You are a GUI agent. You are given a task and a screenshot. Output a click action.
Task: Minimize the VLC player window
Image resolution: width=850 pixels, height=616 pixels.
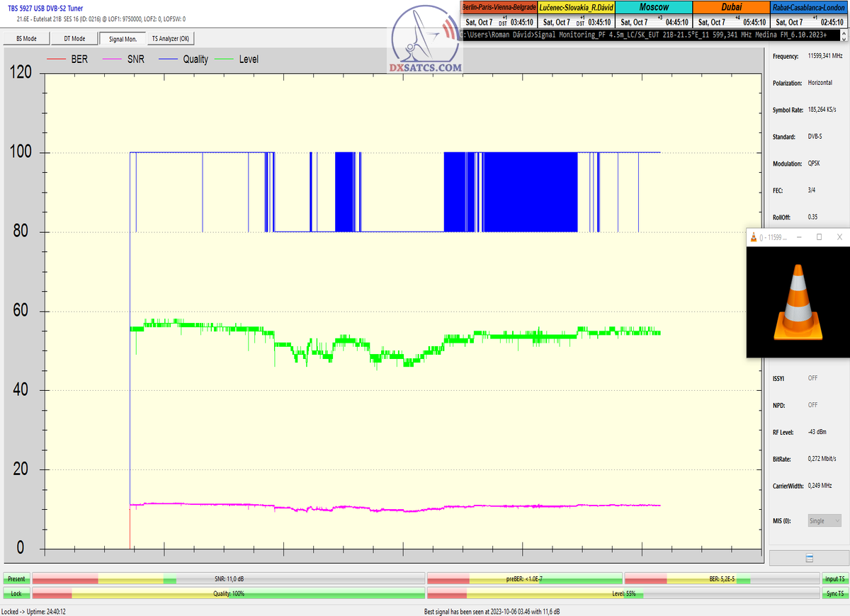point(798,237)
